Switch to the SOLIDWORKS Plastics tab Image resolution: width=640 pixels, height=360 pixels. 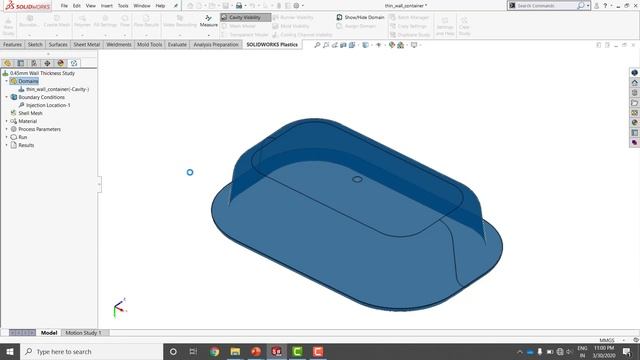(x=272, y=44)
